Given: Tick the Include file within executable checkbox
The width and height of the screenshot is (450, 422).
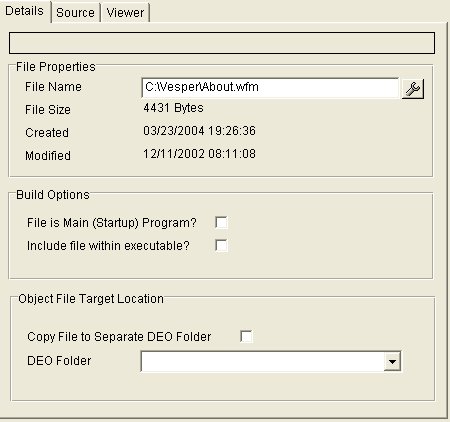Looking at the screenshot, I should pyautogui.click(x=222, y=245).
